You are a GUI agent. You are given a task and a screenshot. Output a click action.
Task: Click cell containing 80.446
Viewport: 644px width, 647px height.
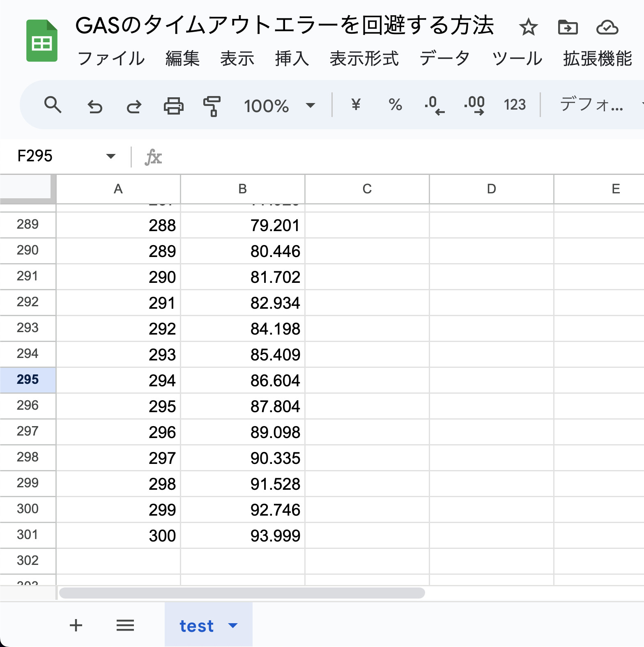[x=243, y=251]
